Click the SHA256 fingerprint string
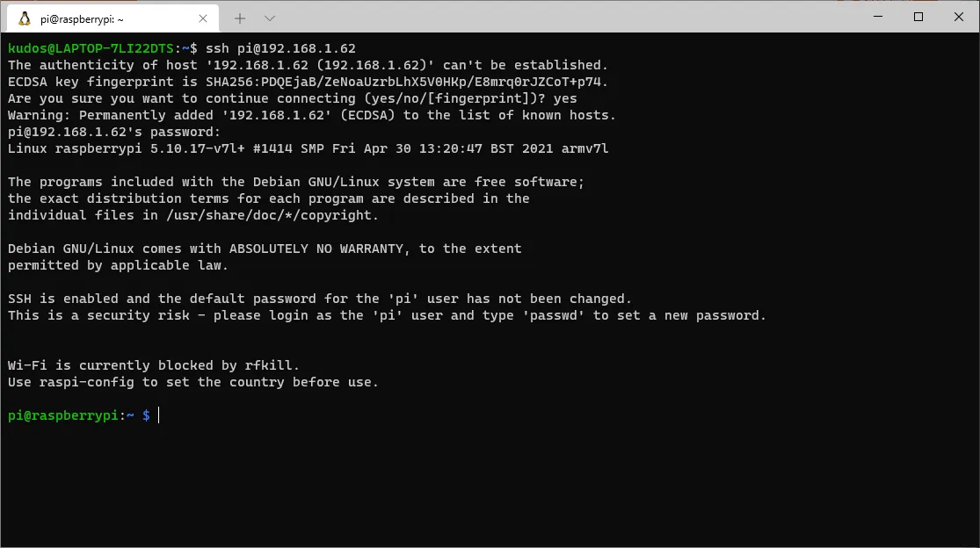The width and height of the screenshot is (980, 548). pos(406,82)
